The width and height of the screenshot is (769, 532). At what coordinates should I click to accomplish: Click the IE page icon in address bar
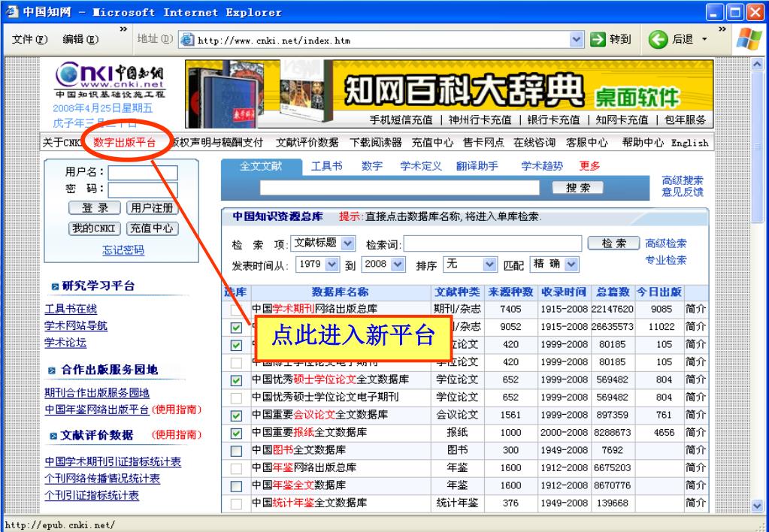[x=187, y=40]
